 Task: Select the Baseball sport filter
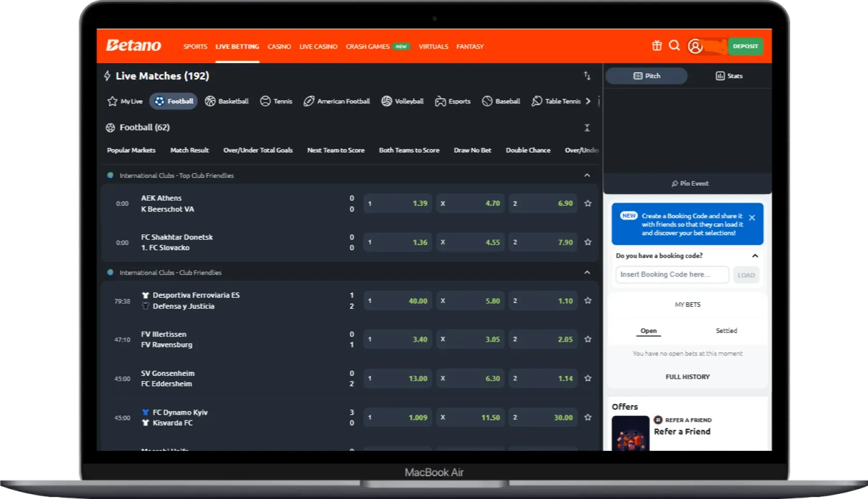[501, 101]
